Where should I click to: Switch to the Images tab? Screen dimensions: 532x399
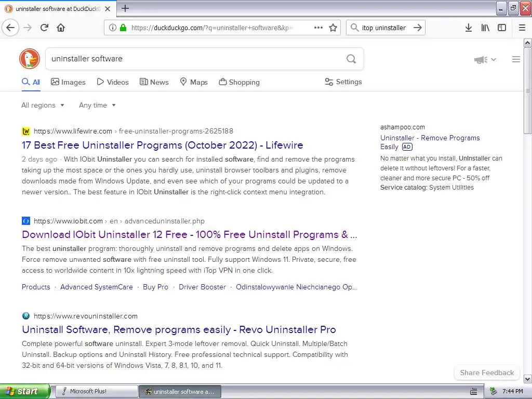[x=68, y=82]
